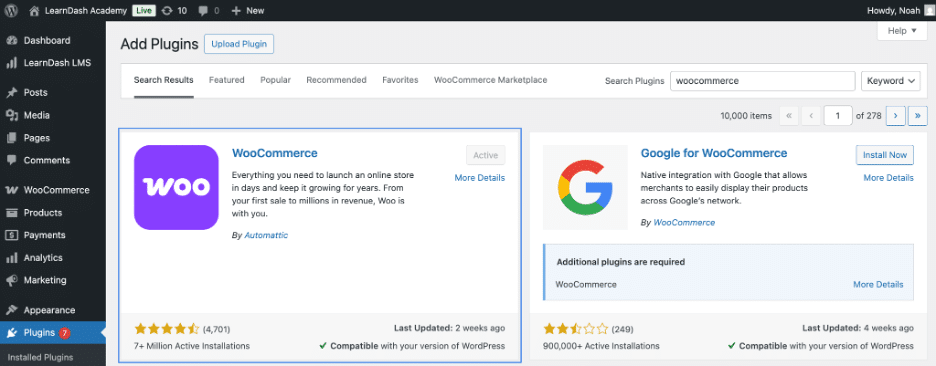Click "Last Updated: 4 weeks ago" text

(858, 328)
